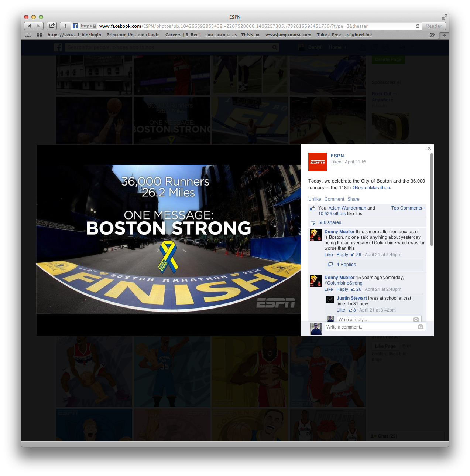Click the comments panel scrollbar
The width and height of the screenshot is (470, 476).
coord(432,200)
